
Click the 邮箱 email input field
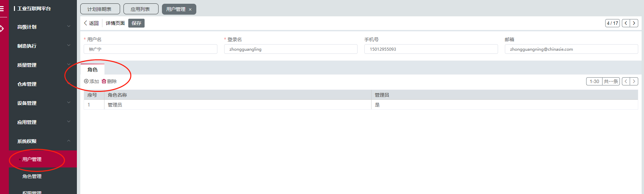tap(571, 49)
